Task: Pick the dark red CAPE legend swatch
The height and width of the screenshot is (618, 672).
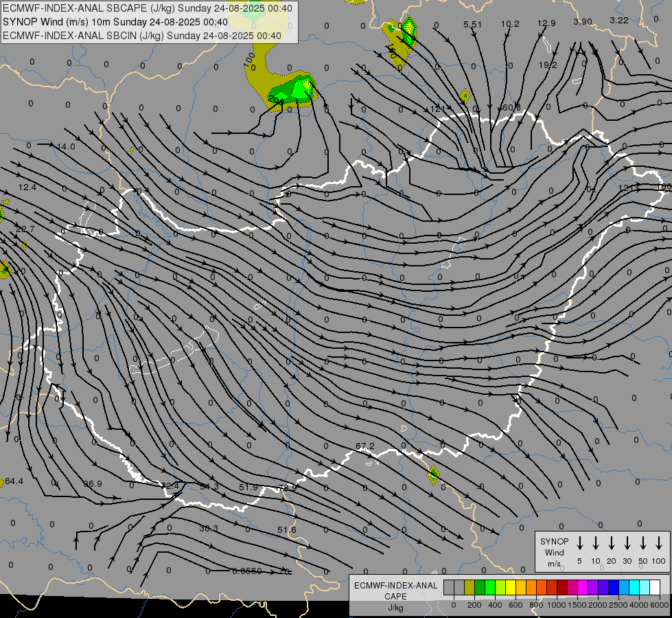Action: pyautogui.click(x=563, y=588)
